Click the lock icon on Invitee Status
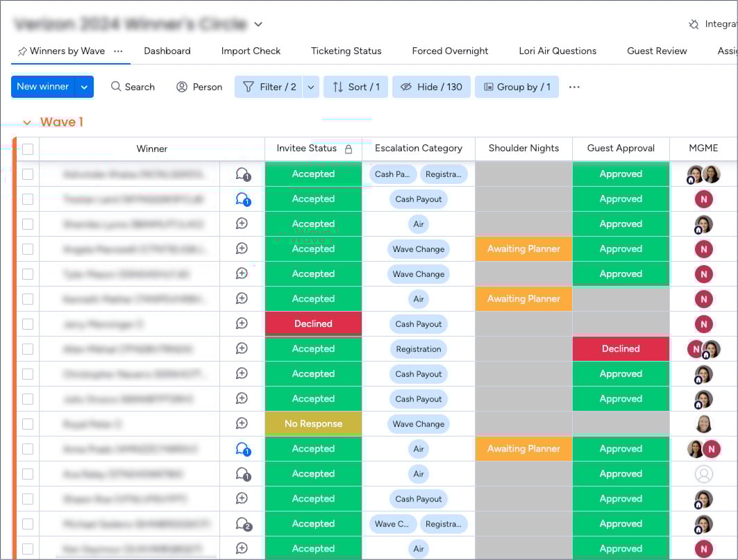Viewport: 738px width, 560px height. 349,149
